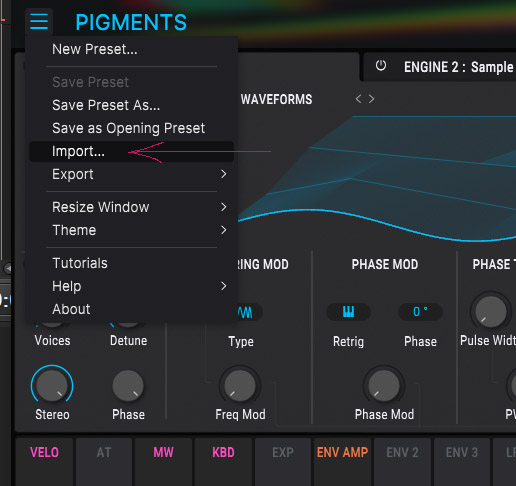516x486 pixels.
Task: Select the ENV 2 modulation tab
Action: click(402, 462)
